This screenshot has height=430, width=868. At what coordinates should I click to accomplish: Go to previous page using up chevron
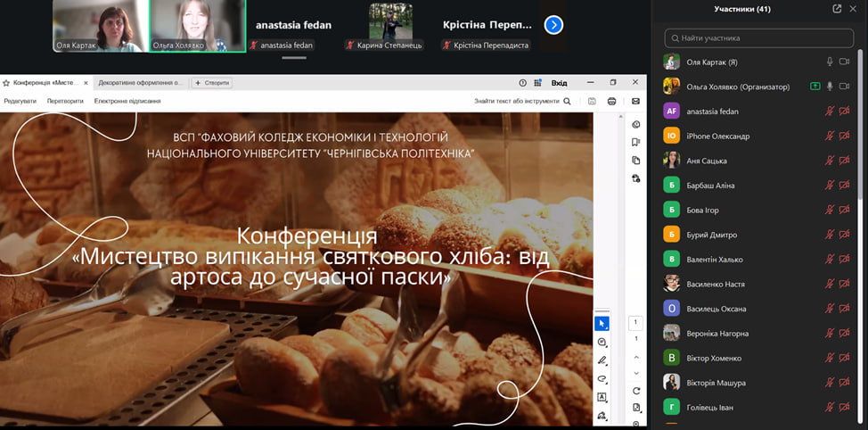(635, 355)
